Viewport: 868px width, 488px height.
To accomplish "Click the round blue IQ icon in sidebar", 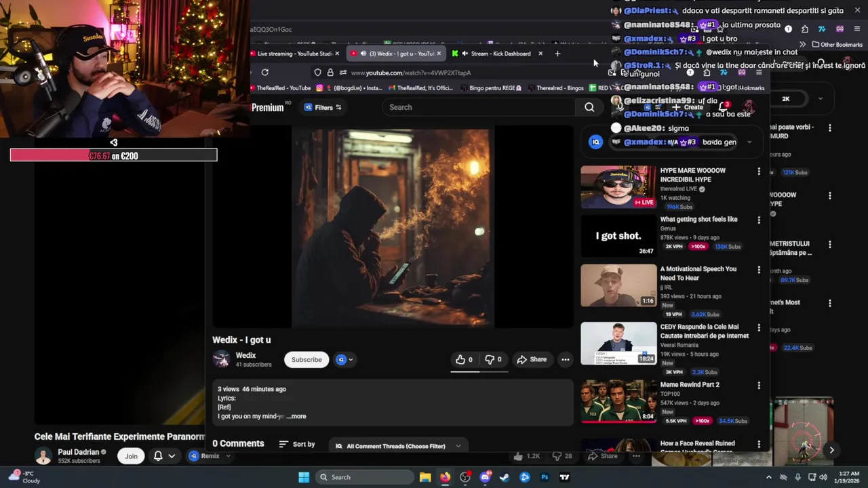I will [x=595, y=142].
